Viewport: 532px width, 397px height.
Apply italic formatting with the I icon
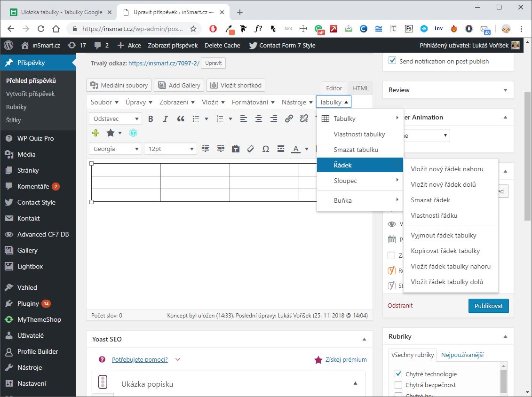point(166,119)
